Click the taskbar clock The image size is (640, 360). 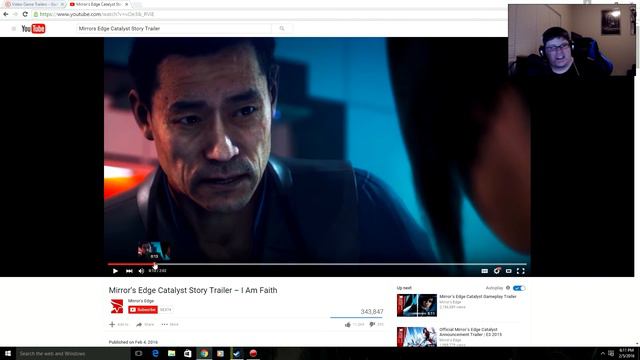tap(626, 353)
